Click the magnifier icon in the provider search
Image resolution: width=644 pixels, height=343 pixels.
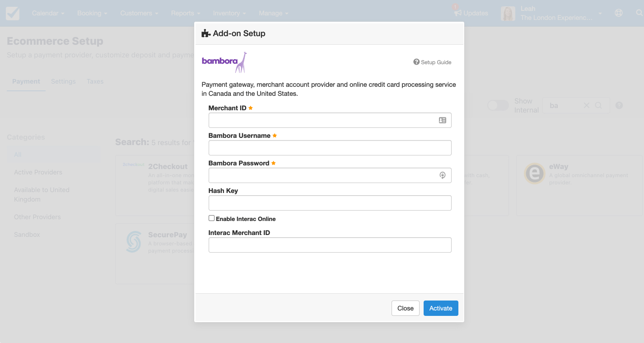[x=598, y=105]
